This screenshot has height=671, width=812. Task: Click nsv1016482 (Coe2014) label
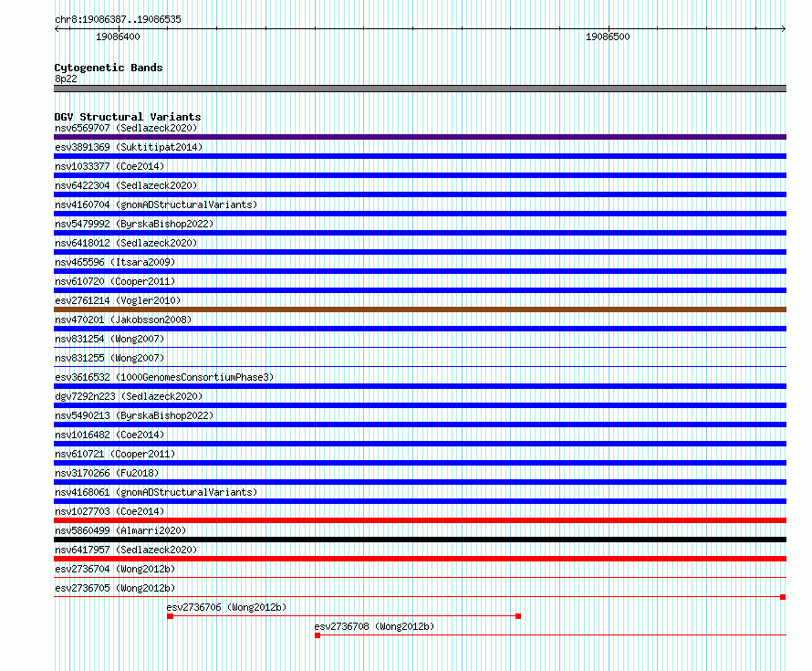[x=109, y=435]
